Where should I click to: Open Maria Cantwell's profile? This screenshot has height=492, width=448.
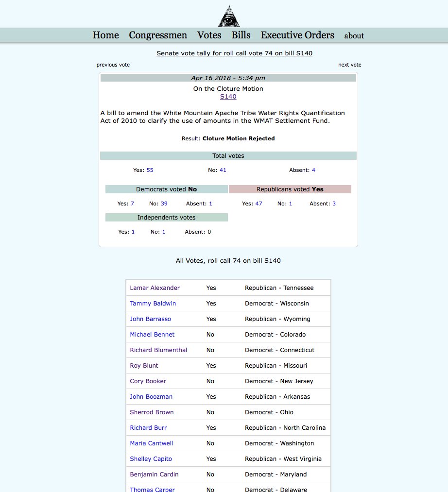coord(151,443)
